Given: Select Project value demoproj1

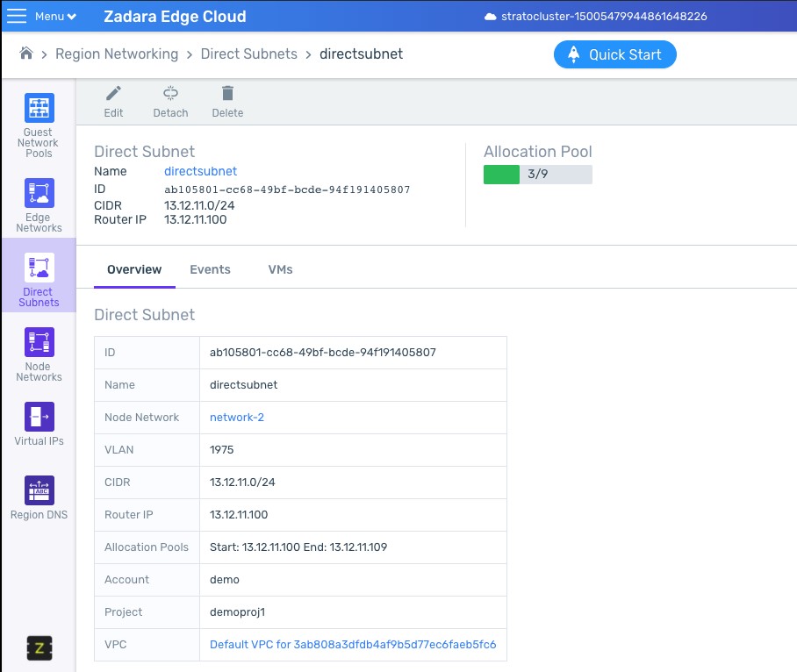Looking at the screenshot, I should [237, 612].
